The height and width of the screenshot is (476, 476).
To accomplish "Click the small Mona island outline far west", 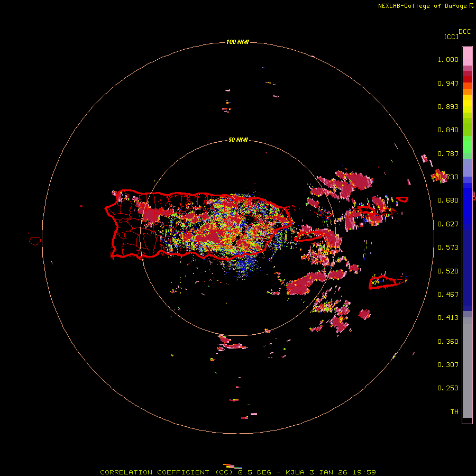I will pyautogui.click(x=34, y=241).
